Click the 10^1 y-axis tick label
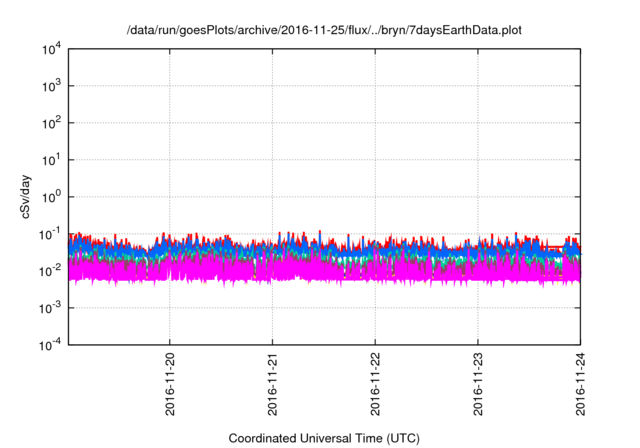 point(51,160)
